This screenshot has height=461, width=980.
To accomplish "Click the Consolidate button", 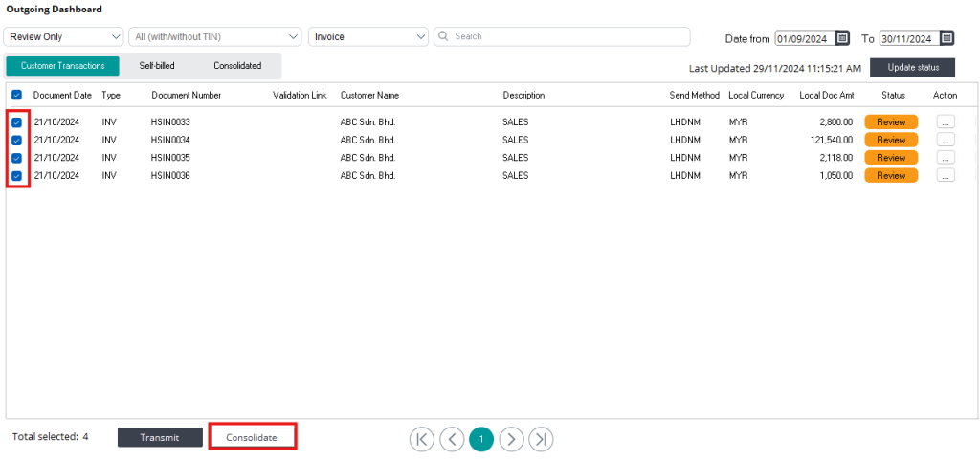I will click(x=252, y=437).
